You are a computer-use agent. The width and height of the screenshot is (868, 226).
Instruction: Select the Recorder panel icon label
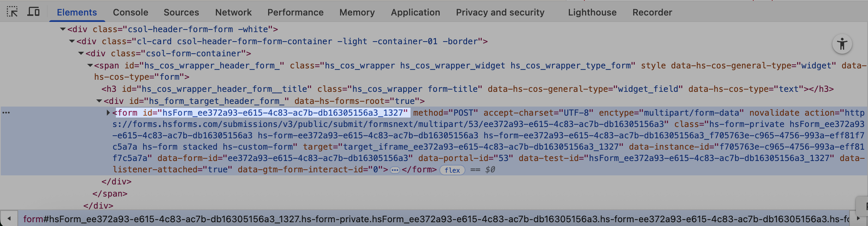point(652,12)
